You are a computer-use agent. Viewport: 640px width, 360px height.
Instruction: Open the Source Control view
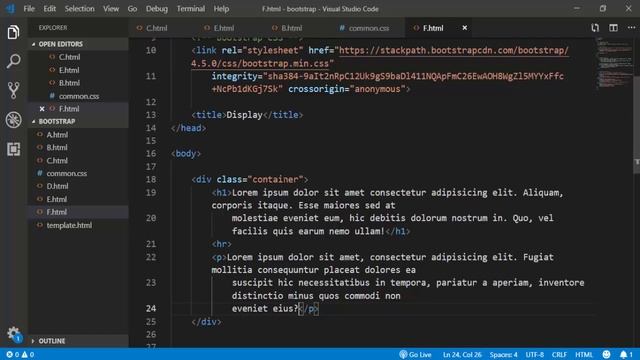13,90
